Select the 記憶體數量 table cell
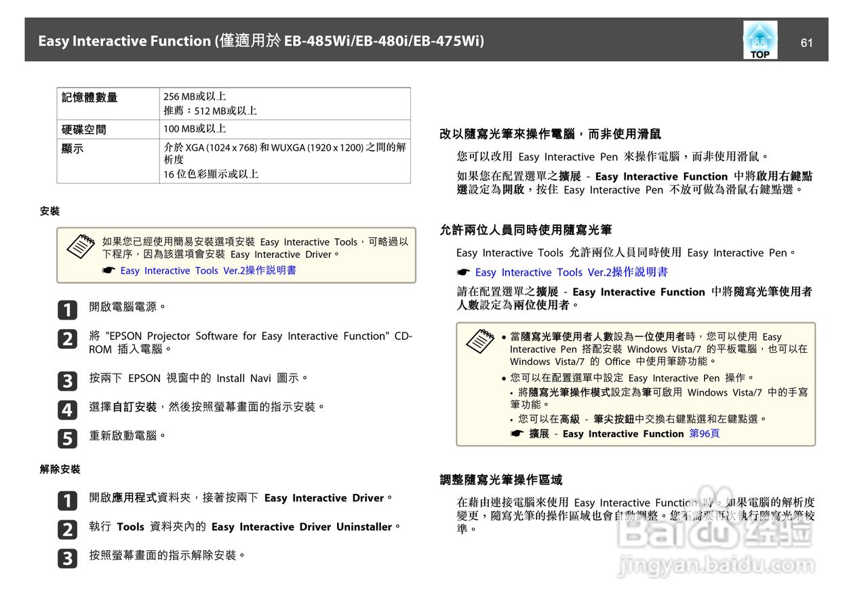868x614 pixels. point(108,104)
